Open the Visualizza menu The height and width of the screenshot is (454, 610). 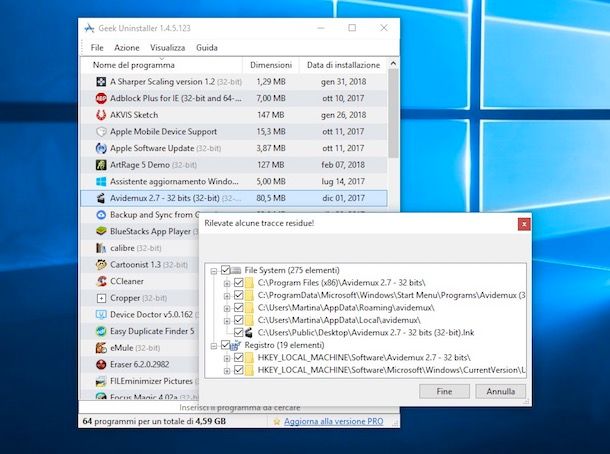(x=167, y=48)
